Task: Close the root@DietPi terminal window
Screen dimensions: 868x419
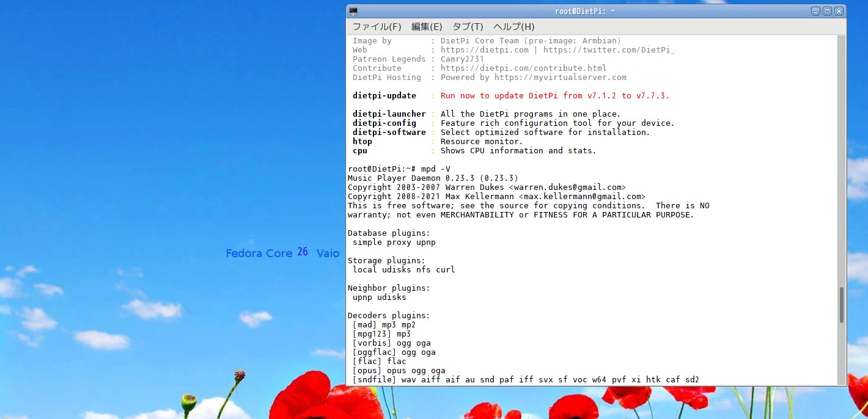Action: pyautogui.click(x=839, y=11)
